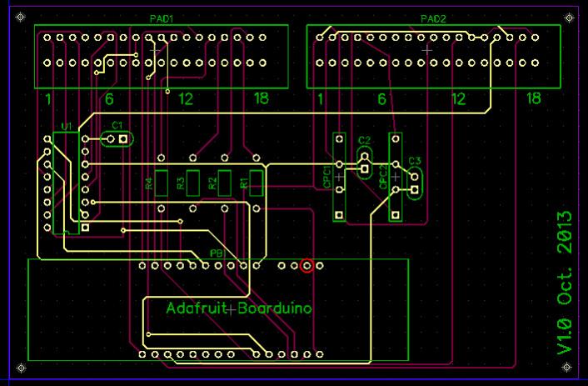Select the Adafruit Boarduino silkscreen text
Image resolution: width=588 pixels, height=386 pixels.
(239, 308)
